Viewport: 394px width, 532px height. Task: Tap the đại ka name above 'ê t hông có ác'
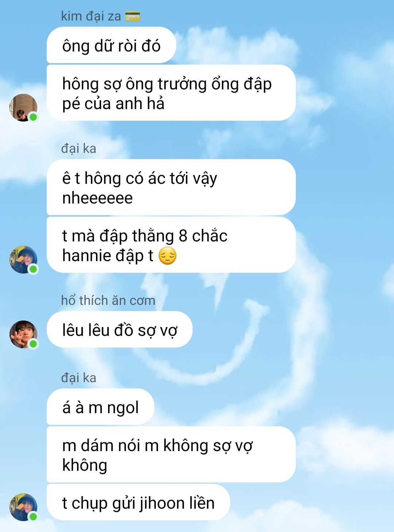click(x=79, y=148)
